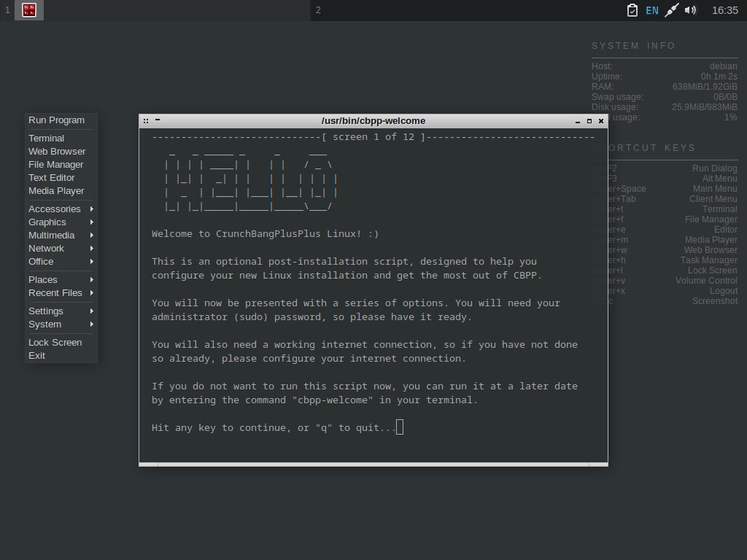Switch keyboard layout via the EN indicator

(652, 10)
